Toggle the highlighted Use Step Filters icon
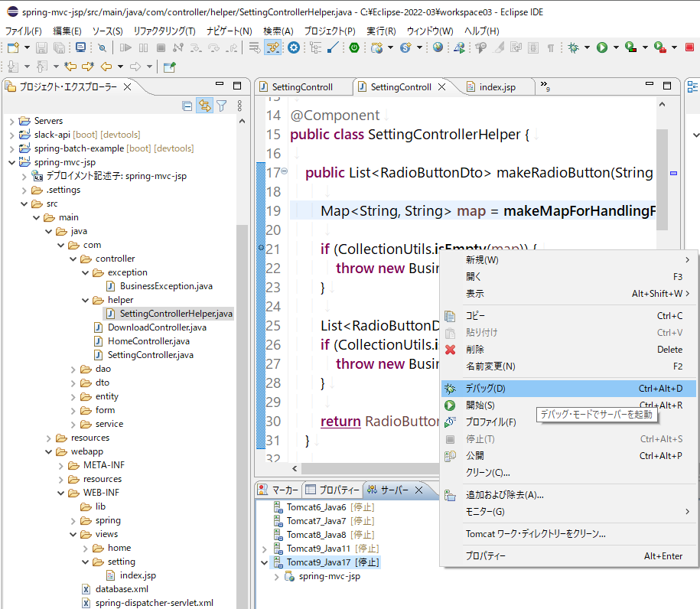 273,47
